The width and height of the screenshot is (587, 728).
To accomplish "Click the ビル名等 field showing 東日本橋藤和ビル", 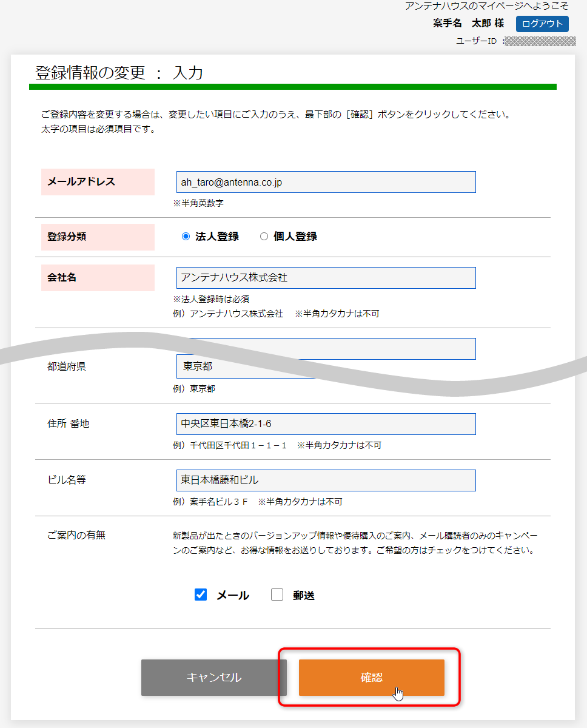I will [326, 480].
